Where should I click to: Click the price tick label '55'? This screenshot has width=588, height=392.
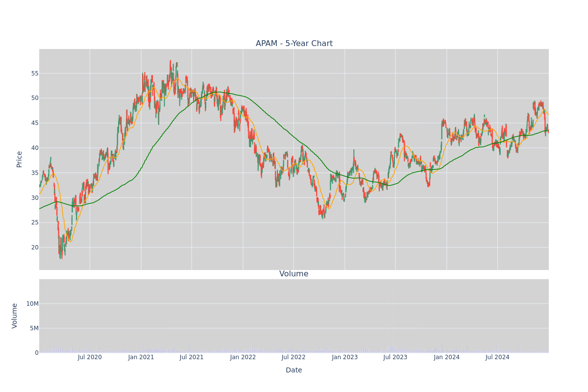(x=35, y=73)
